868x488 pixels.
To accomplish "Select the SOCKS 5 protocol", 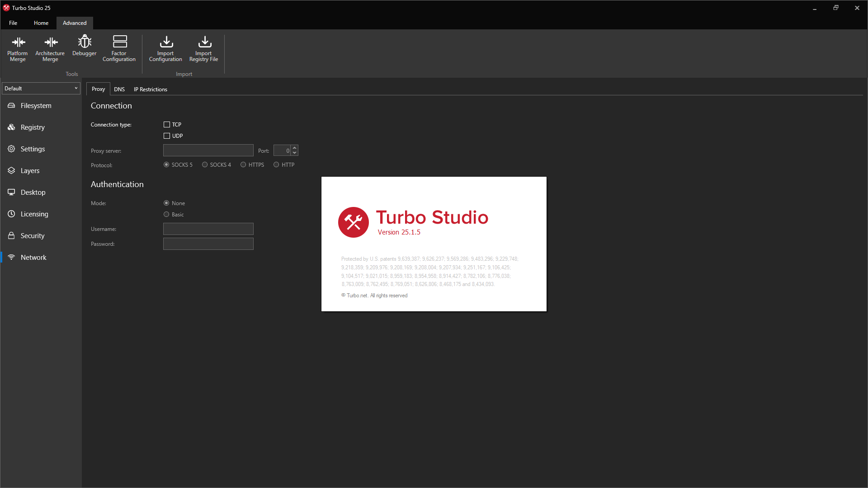I will click(166, 165).
